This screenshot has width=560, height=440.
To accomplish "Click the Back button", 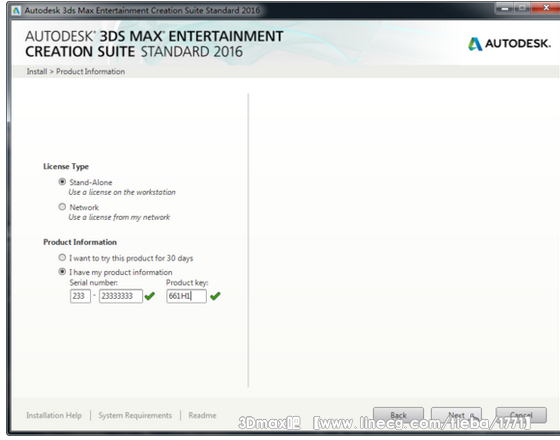I will point(398,415).
